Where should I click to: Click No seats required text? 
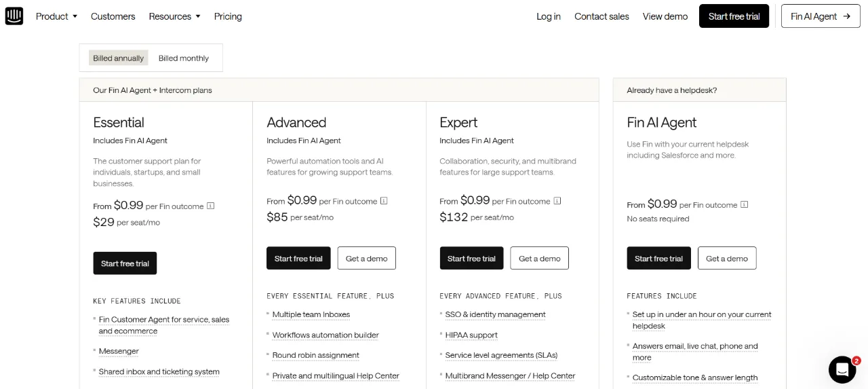[x=658, y=219]
